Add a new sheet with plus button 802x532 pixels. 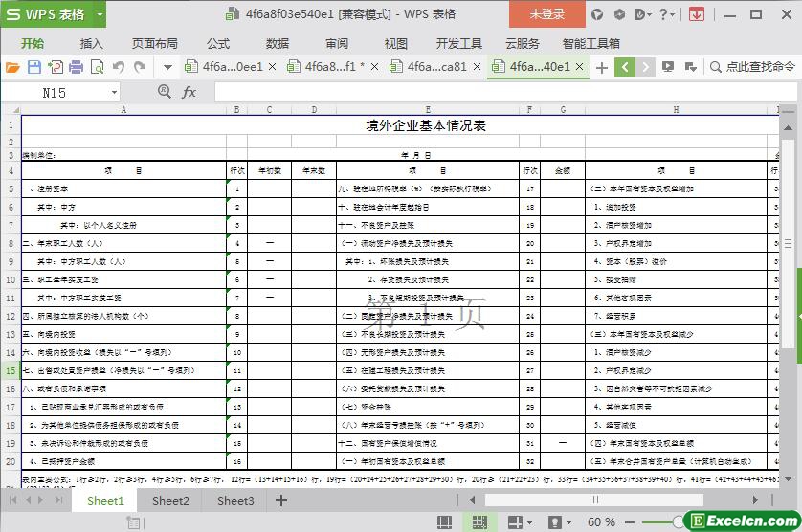click(281, 500)
